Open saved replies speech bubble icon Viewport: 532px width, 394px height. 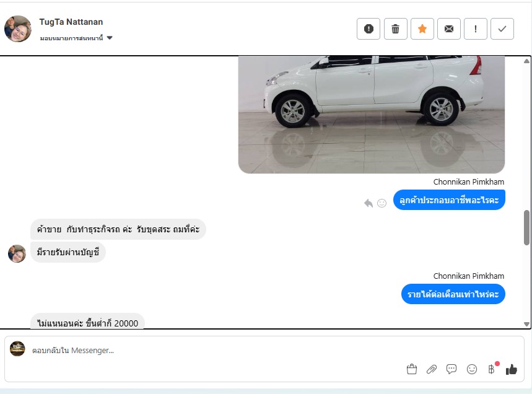[x=451, y=369]
